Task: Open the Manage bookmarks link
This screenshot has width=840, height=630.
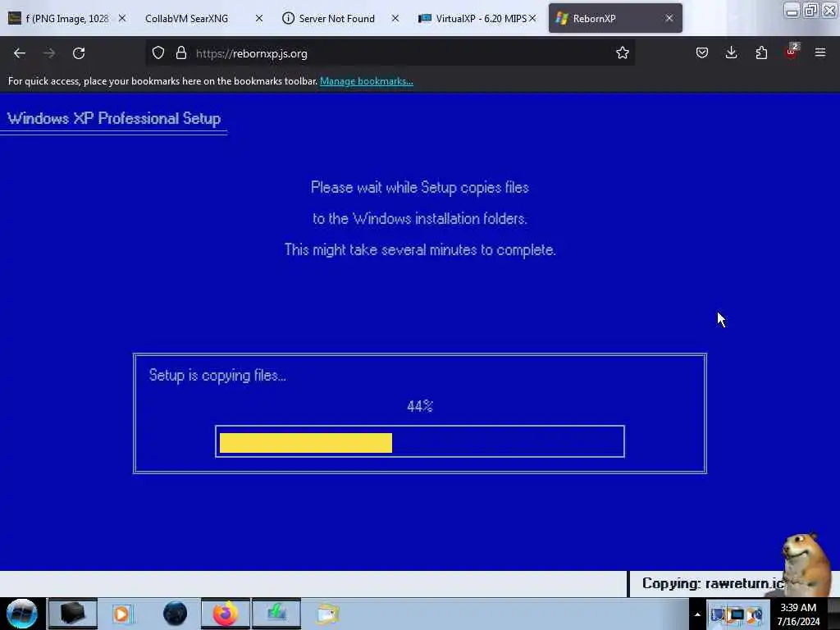Action: pyautogui.click(x=367, y=81)
